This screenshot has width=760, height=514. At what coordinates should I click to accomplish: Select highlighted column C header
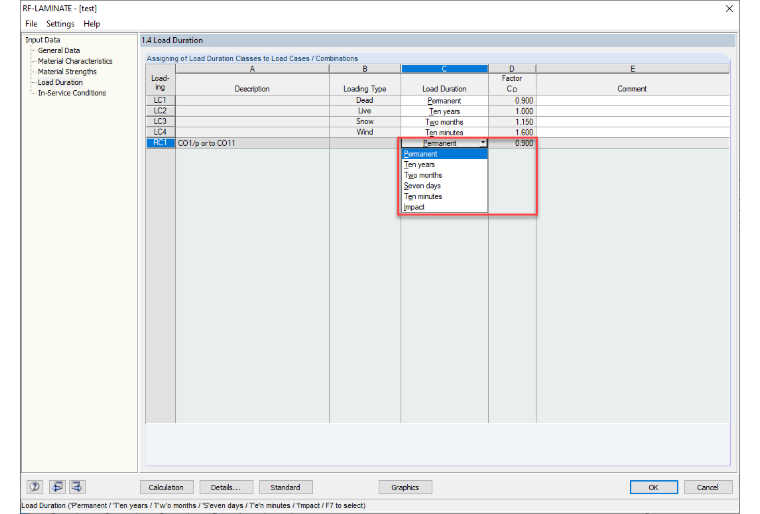[x=444, y=69]
